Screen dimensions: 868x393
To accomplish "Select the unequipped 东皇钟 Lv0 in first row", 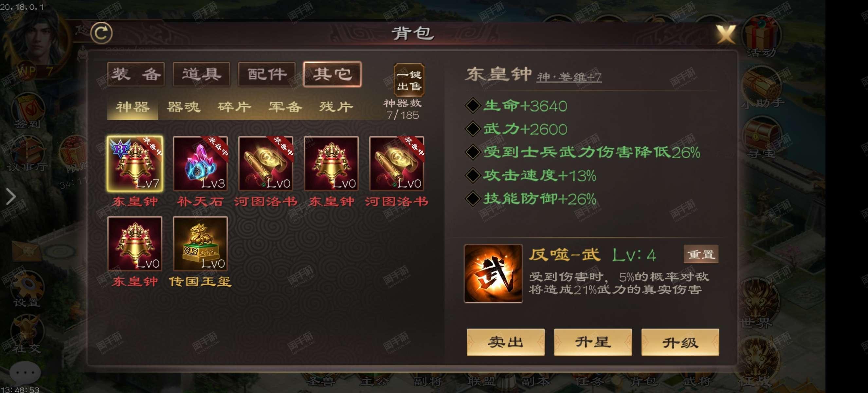I will 331,163.
